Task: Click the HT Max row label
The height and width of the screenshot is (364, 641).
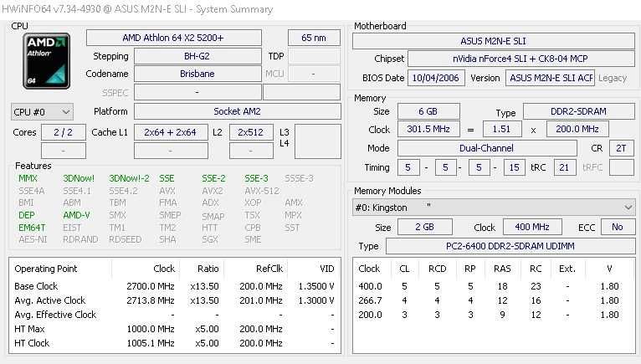Action: tap(29, 329)
